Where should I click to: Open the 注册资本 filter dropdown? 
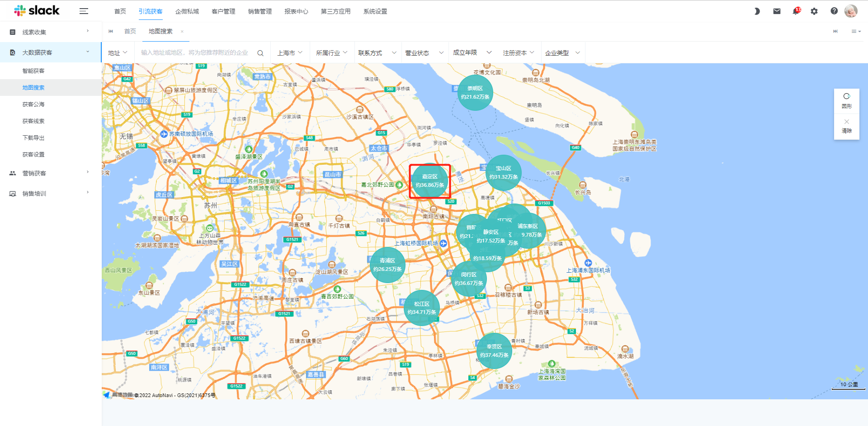(x=519, y=53)
